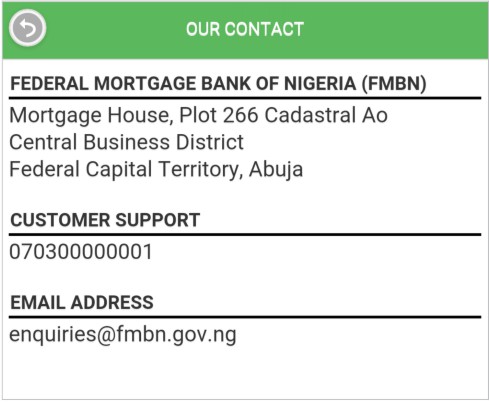Click the word Abuja

pyautogui.click(x=276, y=169)
